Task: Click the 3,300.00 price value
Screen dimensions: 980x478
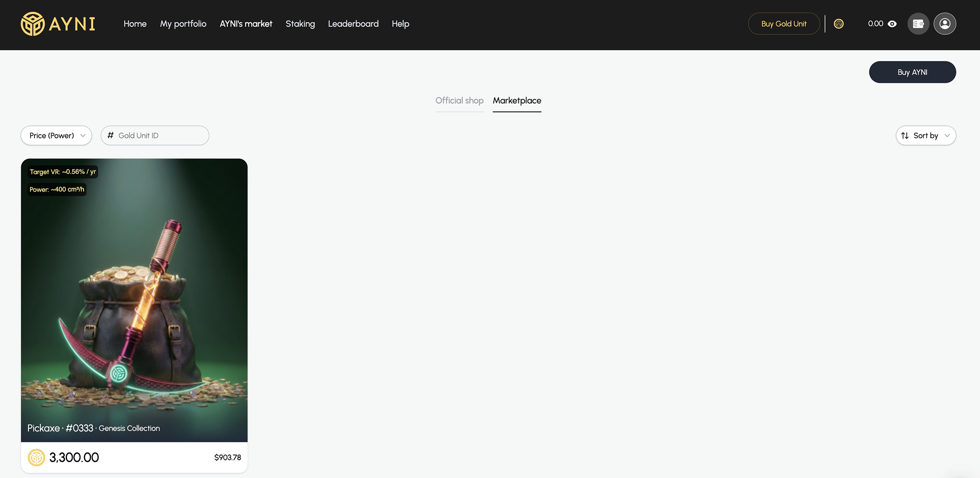Action: click(74, 457)
